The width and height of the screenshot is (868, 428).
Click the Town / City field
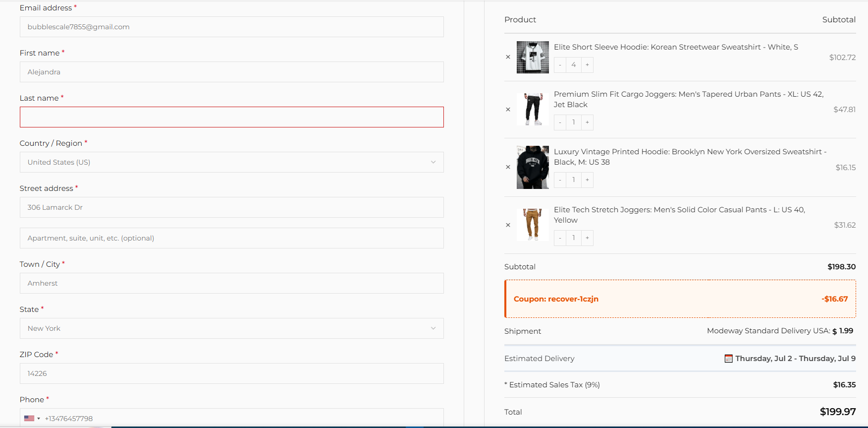(231, 283)
